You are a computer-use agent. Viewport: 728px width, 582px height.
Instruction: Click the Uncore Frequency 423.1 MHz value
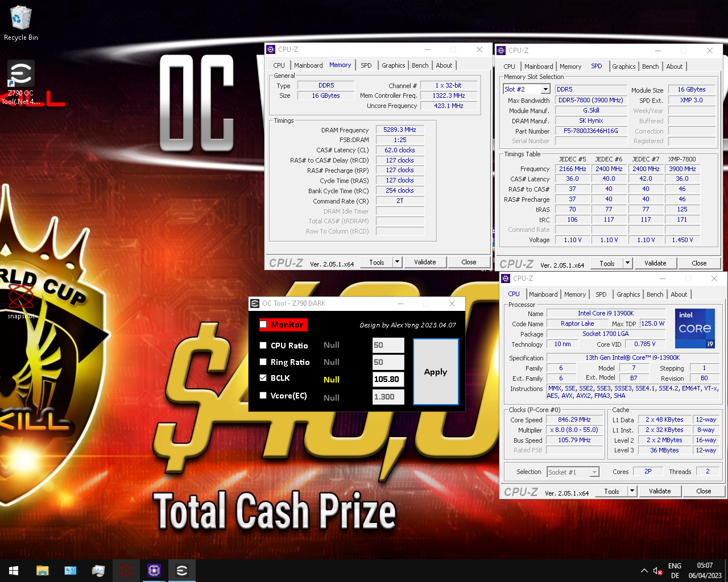coord(449,106)
